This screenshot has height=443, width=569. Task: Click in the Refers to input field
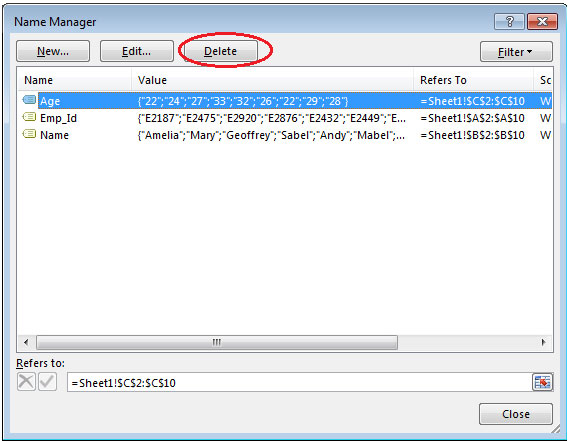299,382
